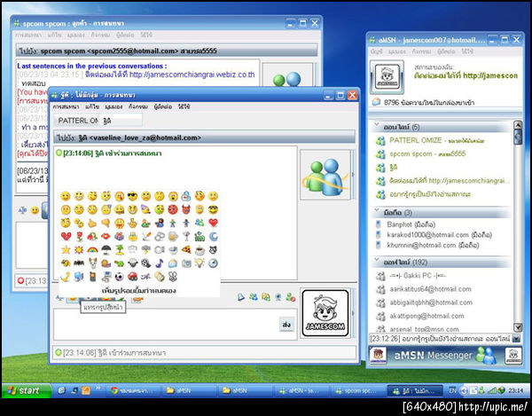Click in the ฐิติ chat message input box
Viewport: 532px width, 416px height.
coord(167,324)
